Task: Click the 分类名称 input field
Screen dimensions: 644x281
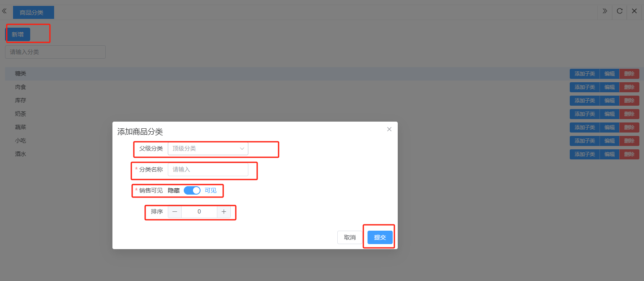Action: tap(208, 169)
